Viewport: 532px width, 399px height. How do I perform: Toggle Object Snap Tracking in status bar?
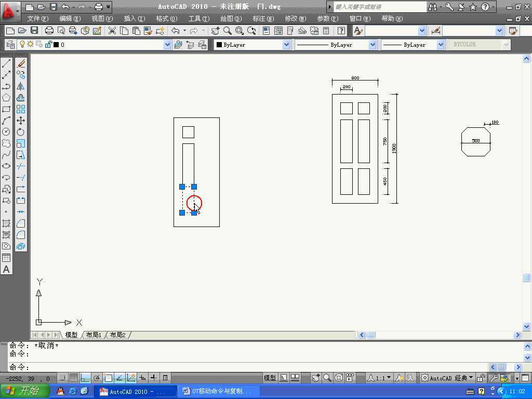pos(119,378)
